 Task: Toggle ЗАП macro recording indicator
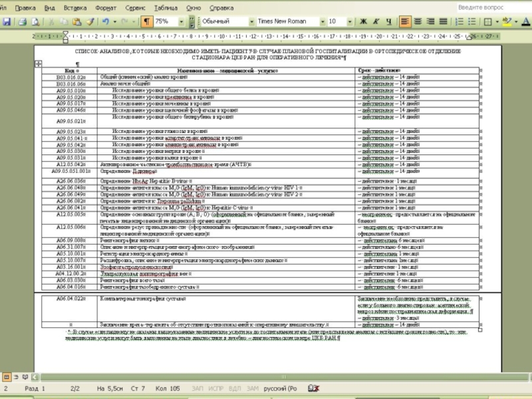tap(198, 388)
